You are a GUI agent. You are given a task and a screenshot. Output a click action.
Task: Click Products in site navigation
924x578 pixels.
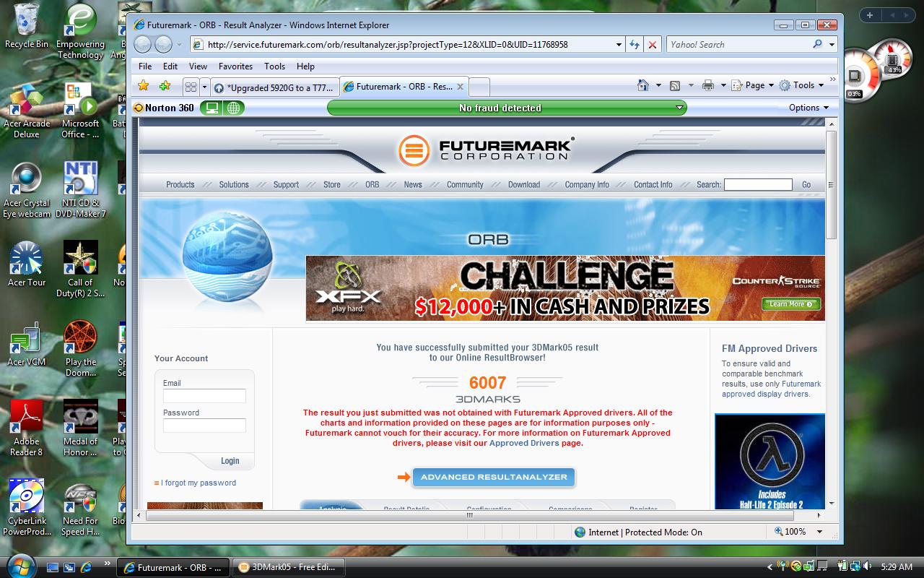coord(180,185)
